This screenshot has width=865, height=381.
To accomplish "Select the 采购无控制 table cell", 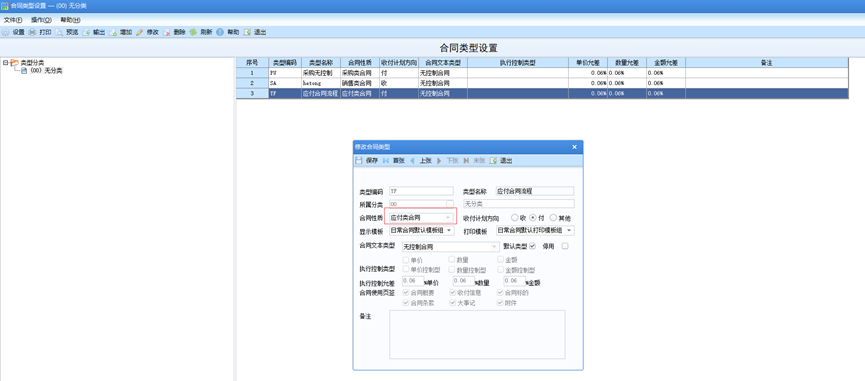I will (321, 73).
